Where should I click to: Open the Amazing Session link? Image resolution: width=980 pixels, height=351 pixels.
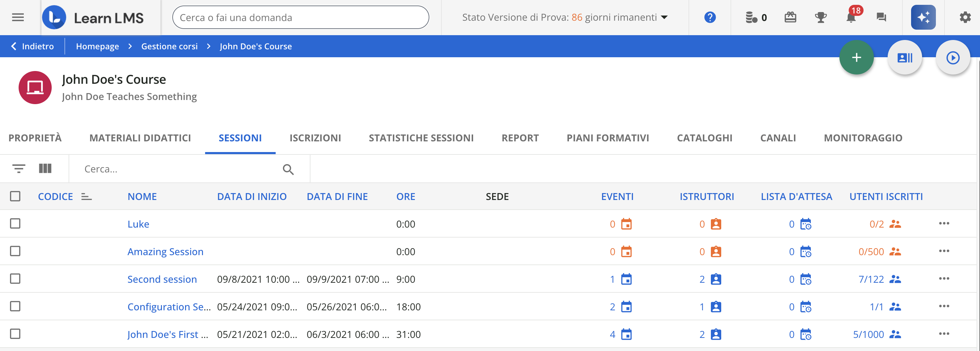click(165, 252)
